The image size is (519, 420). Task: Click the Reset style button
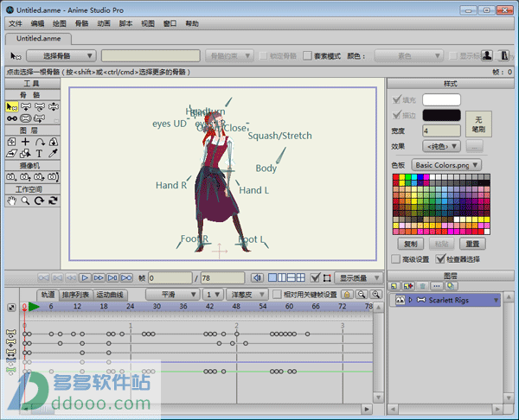[472, 244]
